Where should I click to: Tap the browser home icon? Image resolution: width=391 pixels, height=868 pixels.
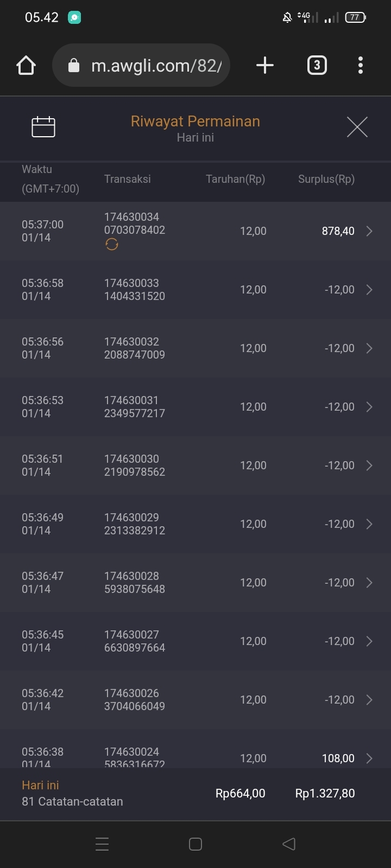26,66
